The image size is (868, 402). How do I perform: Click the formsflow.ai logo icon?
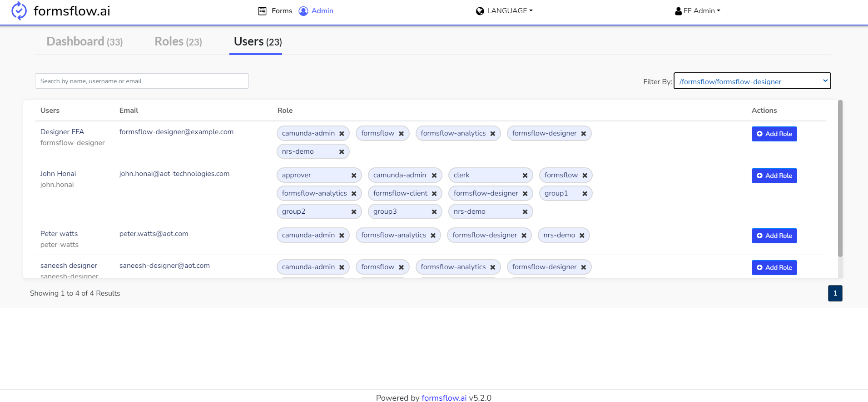coord(19,11)
